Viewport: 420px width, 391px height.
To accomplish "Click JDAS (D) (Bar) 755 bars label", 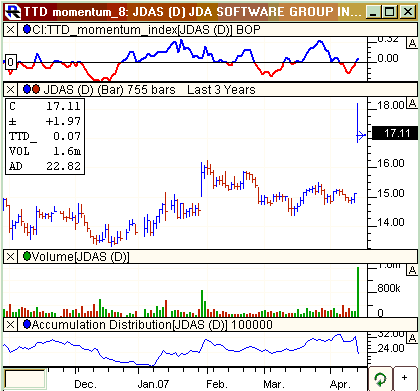I will click(110, 90).
